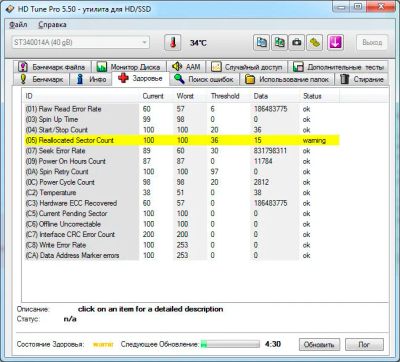
Task: Click the HD Tune Pro title bar icon
Action: [10, 9]
